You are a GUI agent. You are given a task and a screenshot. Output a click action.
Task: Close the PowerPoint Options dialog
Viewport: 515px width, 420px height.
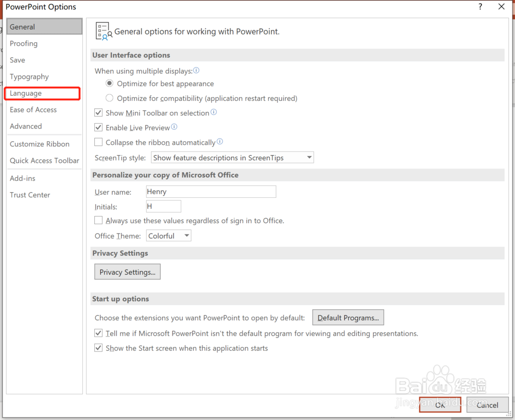pos(502,7)
